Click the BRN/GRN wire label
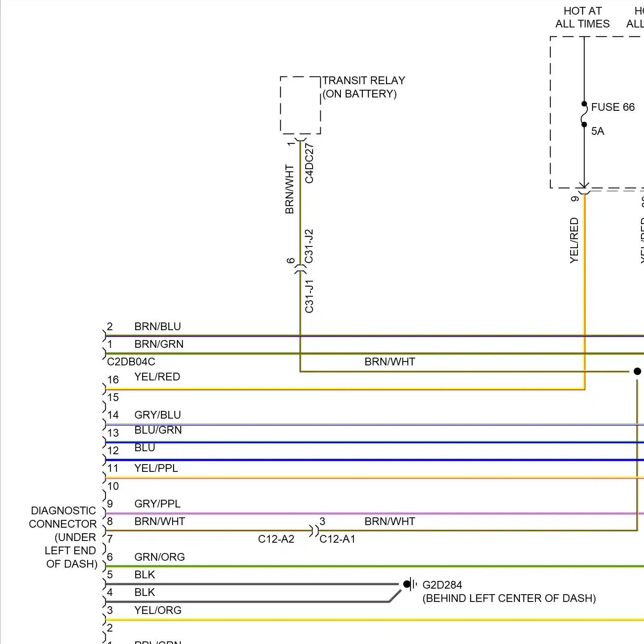 point(159,344)
